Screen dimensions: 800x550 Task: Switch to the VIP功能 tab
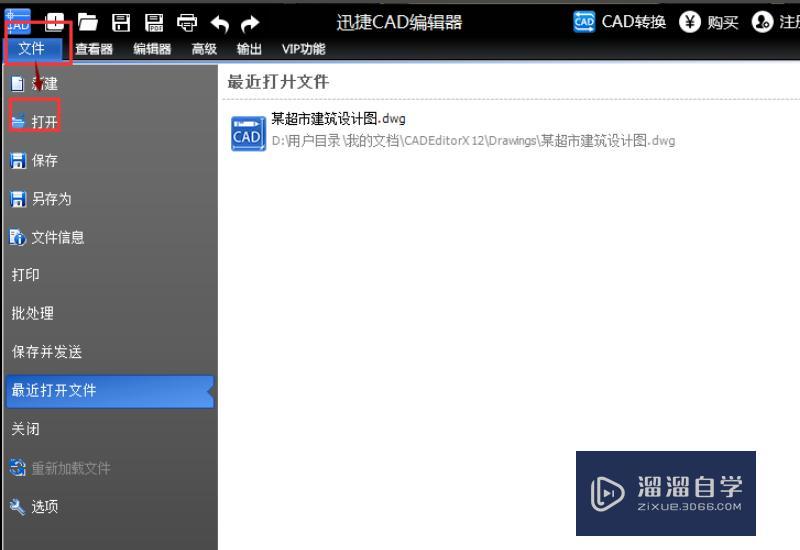point(304,49)
